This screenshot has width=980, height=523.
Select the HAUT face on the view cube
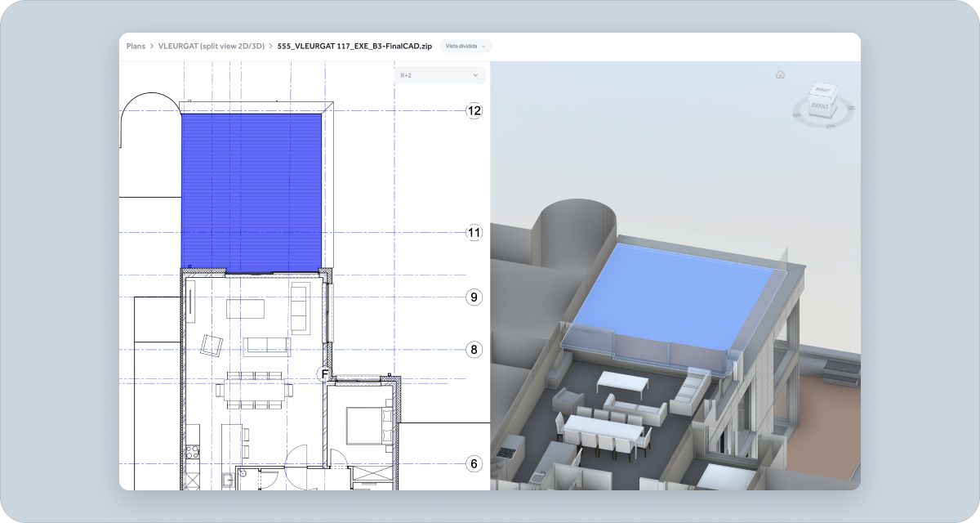pos(822,90)
